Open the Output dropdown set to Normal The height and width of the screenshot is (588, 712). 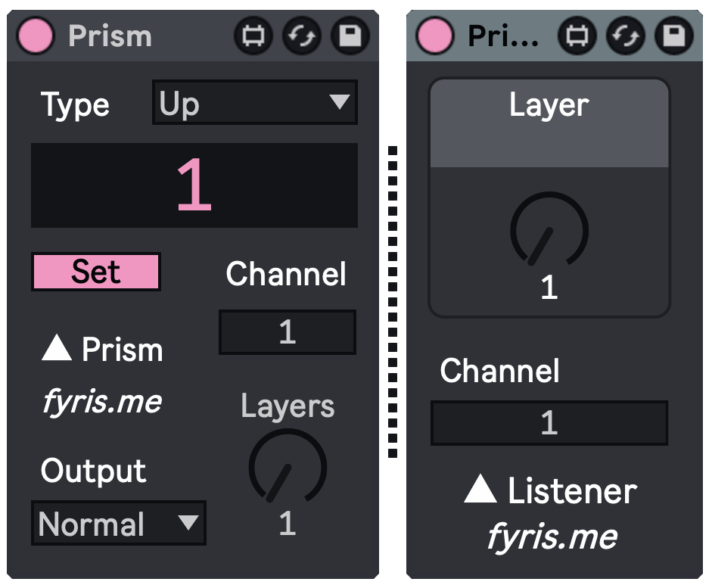point(118,523)
